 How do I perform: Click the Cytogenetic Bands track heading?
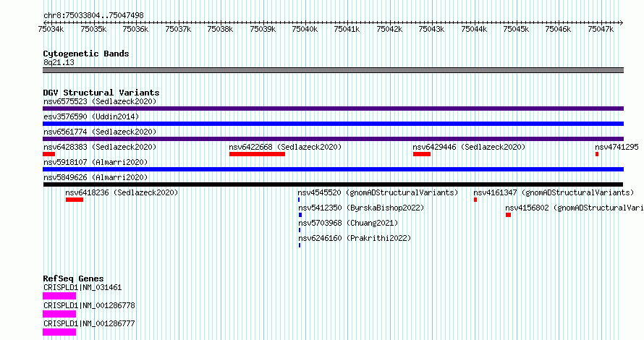[x=86, y=54]
